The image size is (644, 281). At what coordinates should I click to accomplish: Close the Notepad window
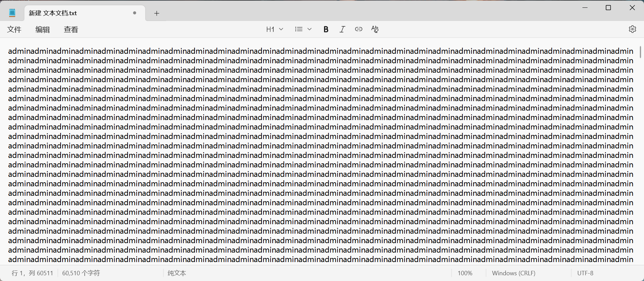tap(632, 7)
